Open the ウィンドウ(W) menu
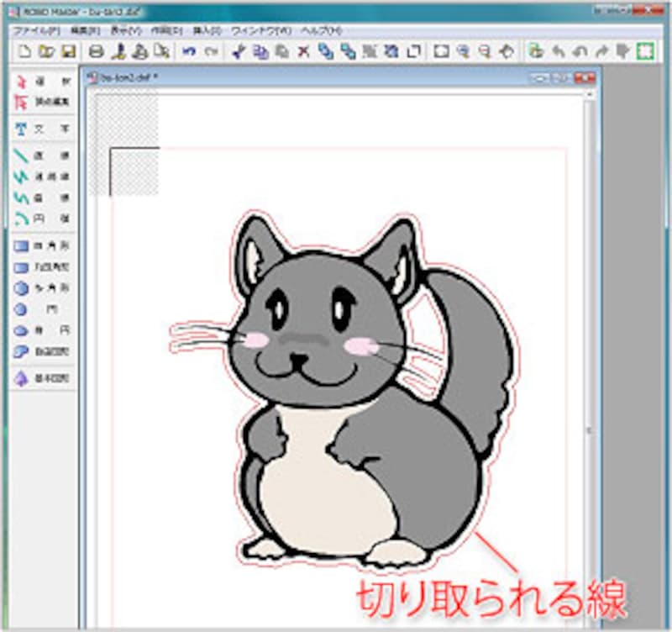 261,31
